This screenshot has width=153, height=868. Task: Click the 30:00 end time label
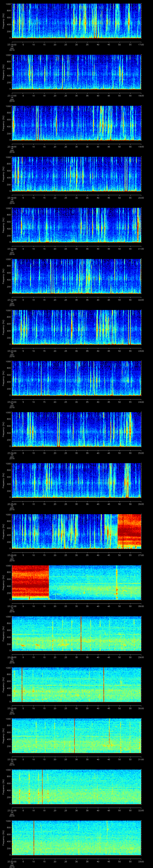click(x=141, y=708)
